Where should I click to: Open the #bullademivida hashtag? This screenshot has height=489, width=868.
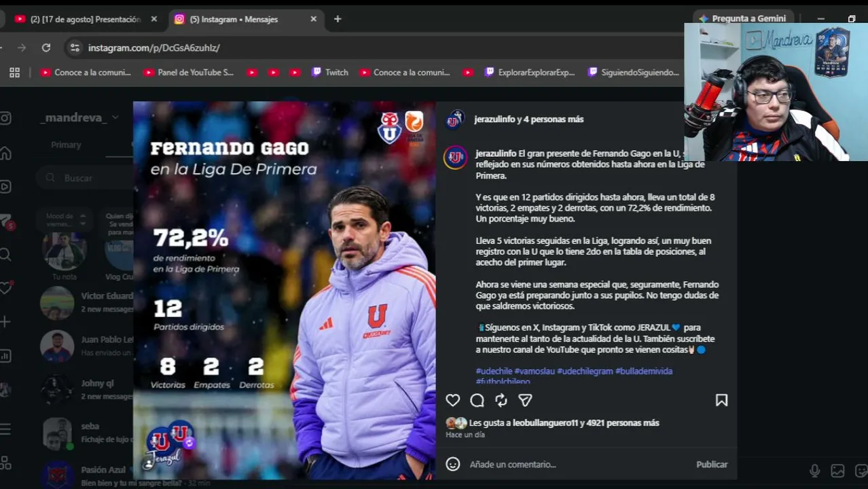[644, 372]
